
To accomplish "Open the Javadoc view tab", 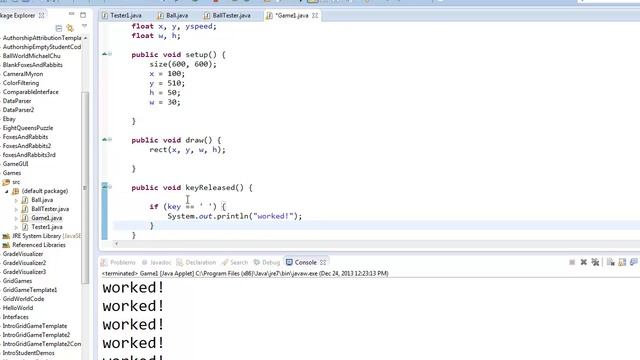I will tap(156, 262).
